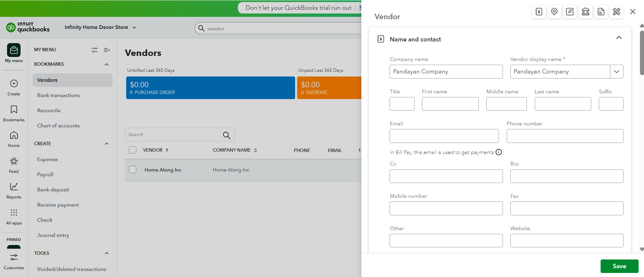
Task: Click the First name field
Action: click(450, 104)
